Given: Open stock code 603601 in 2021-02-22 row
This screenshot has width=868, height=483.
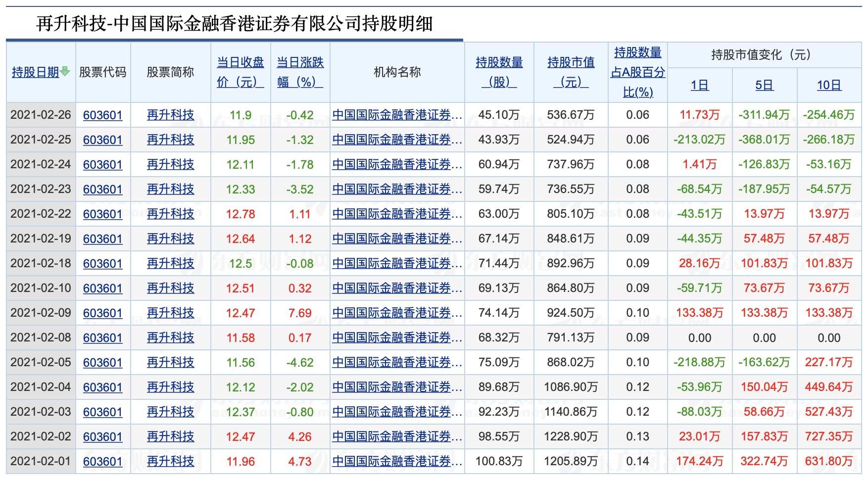Looking at the screenshot, I should click(102, 214).
